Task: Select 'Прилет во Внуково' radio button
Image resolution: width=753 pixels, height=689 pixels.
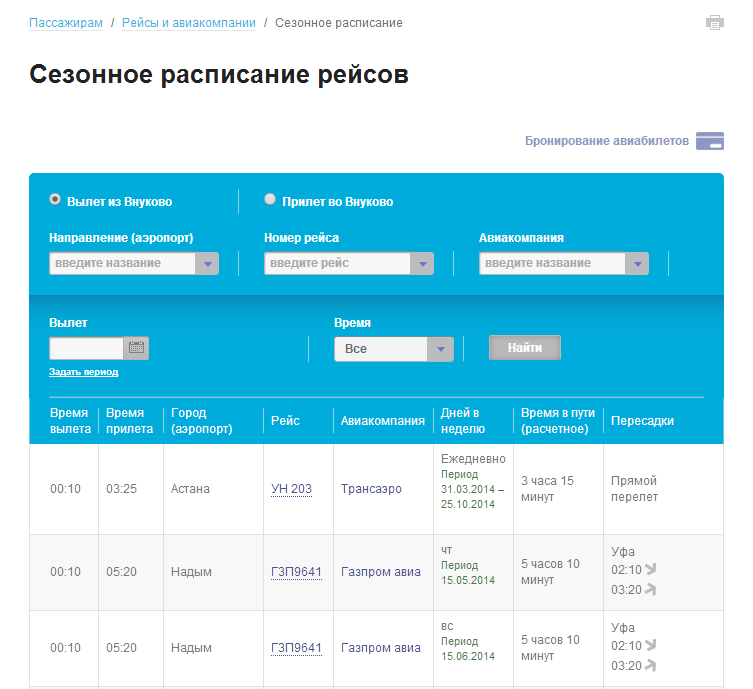Action: pyautogui.click(x=270, y=200)
